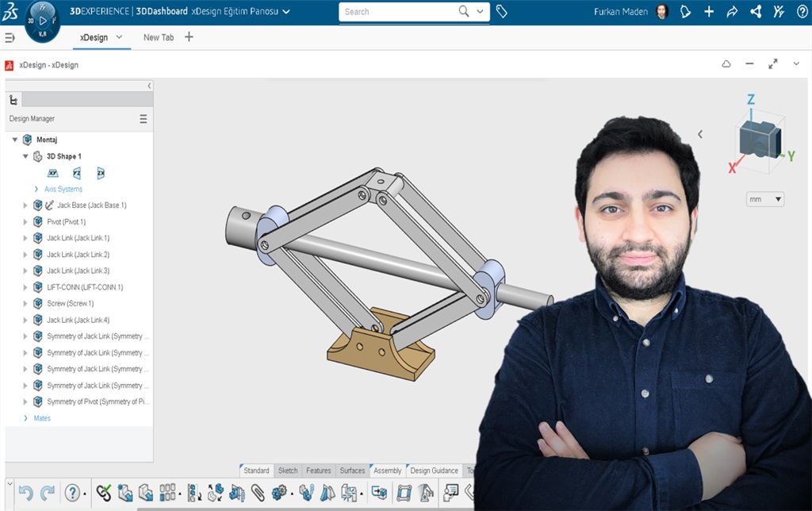
Task: Expand the toolbar collapse chevron at bottom left
Action: click(x=10, y=483)
